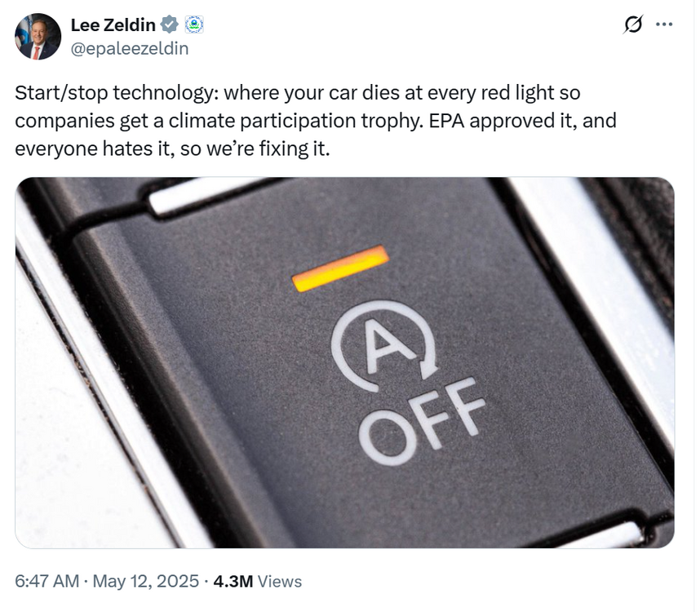The width and height of the screenshot is (700, 612).
Task: Open the three-dot More options menu
Action: [664, 24]
